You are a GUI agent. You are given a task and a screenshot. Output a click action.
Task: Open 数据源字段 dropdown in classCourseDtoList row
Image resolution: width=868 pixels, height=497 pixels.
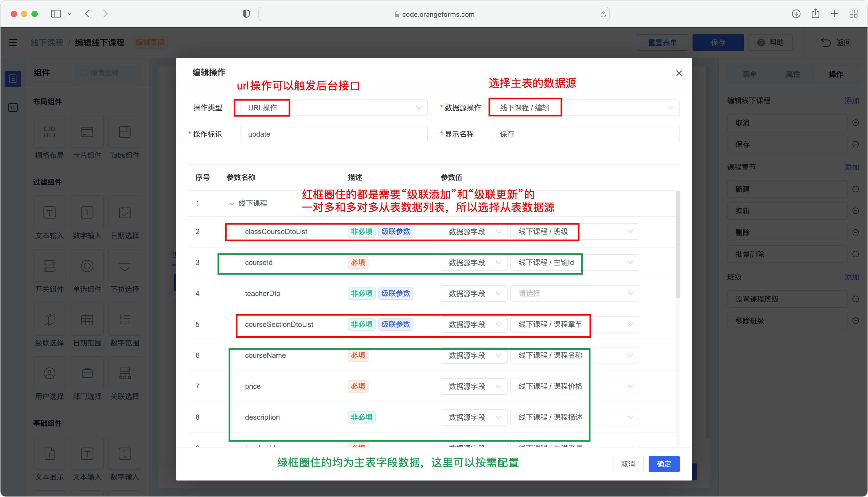[x=474, y=232]
